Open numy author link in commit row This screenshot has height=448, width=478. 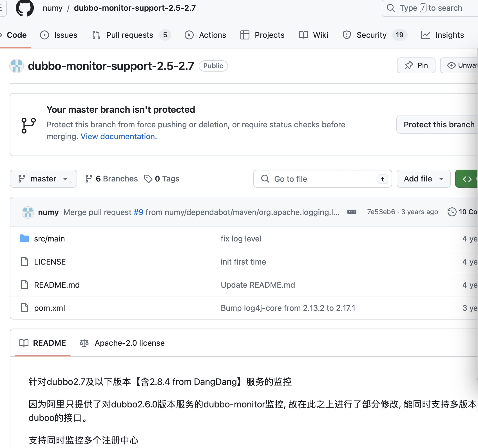coord(48,212)
